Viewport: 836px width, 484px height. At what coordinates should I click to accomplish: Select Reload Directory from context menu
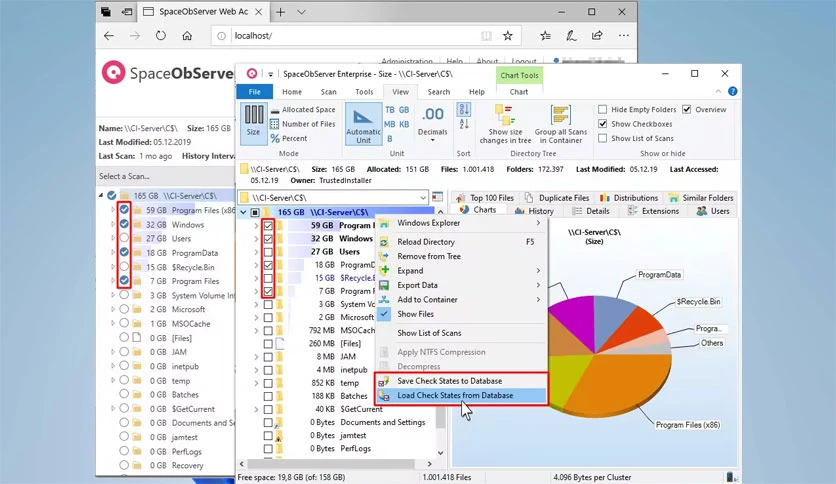(462, 242)
